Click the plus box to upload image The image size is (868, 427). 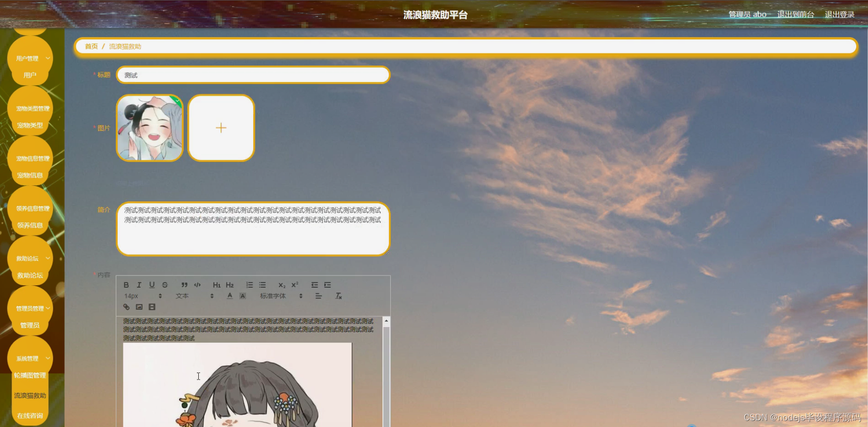[x=221, y=128]
